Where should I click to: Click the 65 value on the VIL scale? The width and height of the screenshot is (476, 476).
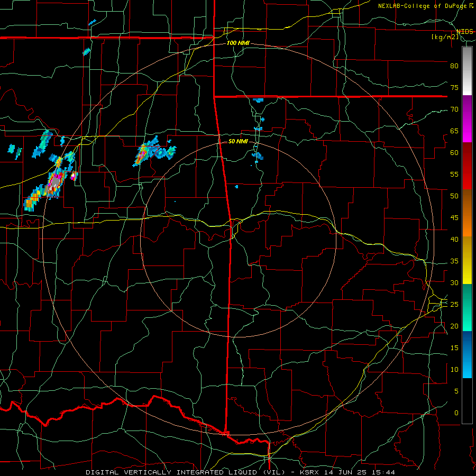click(x=454, y=131)
